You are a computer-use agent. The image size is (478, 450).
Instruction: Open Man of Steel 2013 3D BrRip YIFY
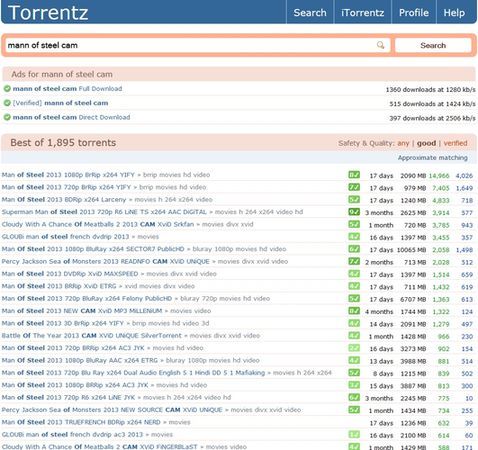coord(63,323)
